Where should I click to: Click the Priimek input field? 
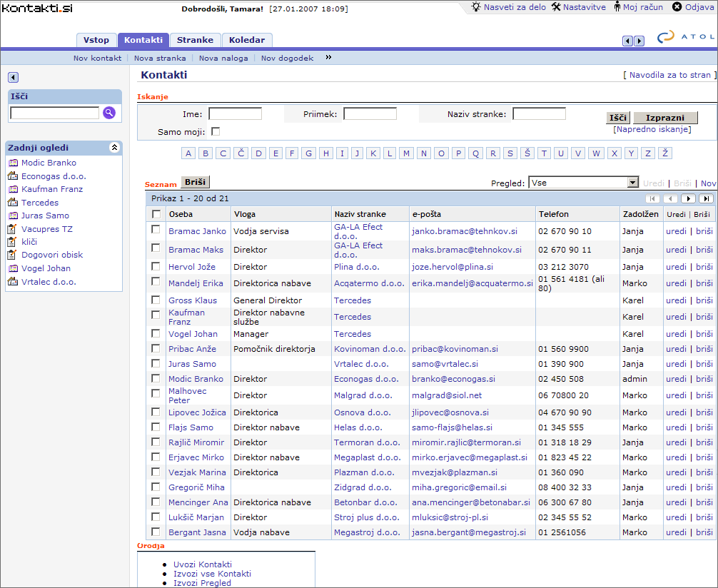370,114
